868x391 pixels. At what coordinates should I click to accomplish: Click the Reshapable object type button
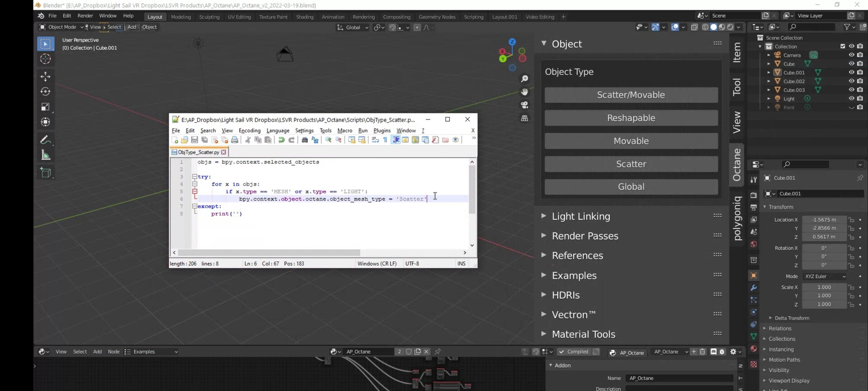point(631,118)
